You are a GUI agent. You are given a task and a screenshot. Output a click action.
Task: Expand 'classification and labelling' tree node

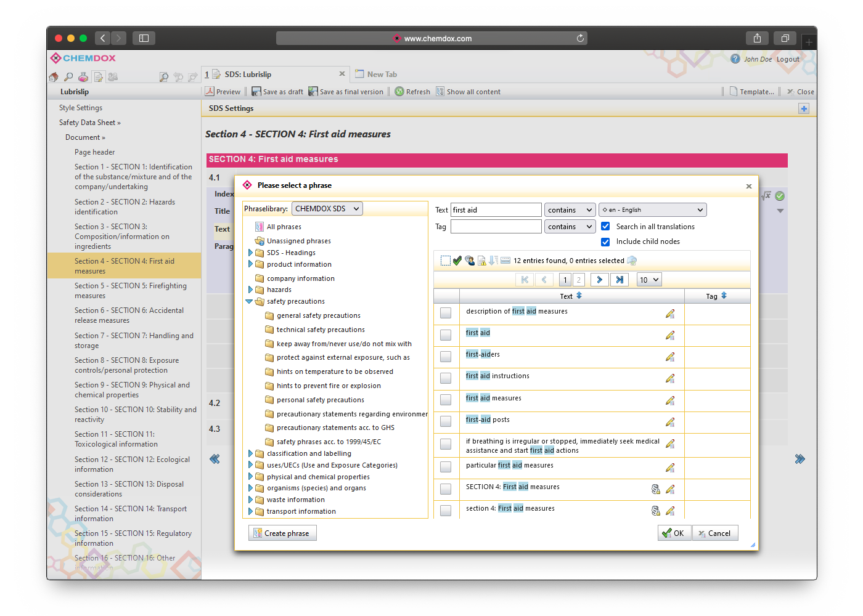[250, 453]
